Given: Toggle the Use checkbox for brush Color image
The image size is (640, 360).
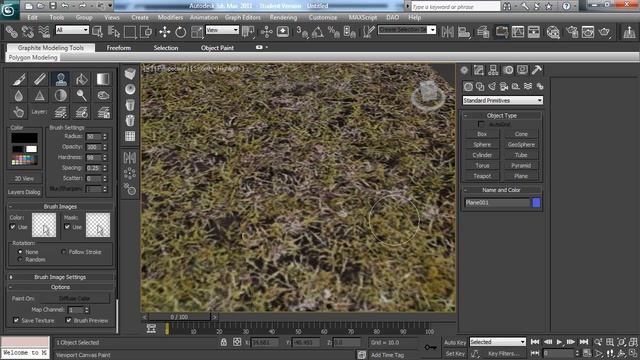Looking at the screenshot, I should pos(13,227).
